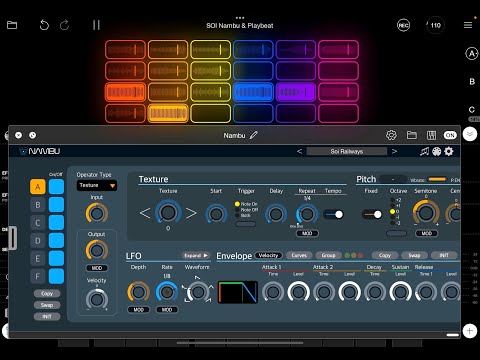Select the next Nambu preset arrow

394,151
